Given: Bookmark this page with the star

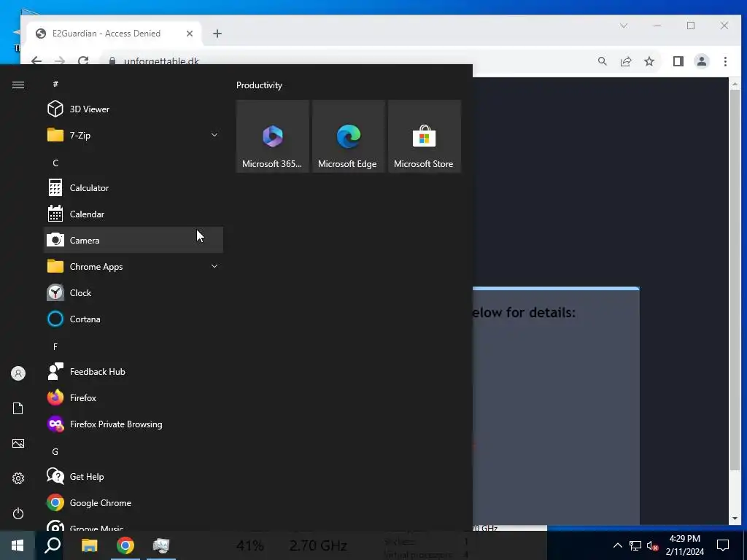Looking at the screenshot, I should pos(649,61).
